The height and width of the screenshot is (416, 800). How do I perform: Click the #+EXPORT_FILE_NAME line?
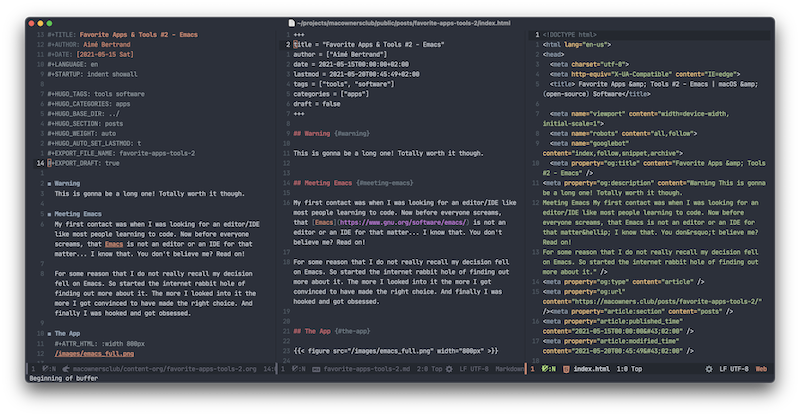pos(121,153)
